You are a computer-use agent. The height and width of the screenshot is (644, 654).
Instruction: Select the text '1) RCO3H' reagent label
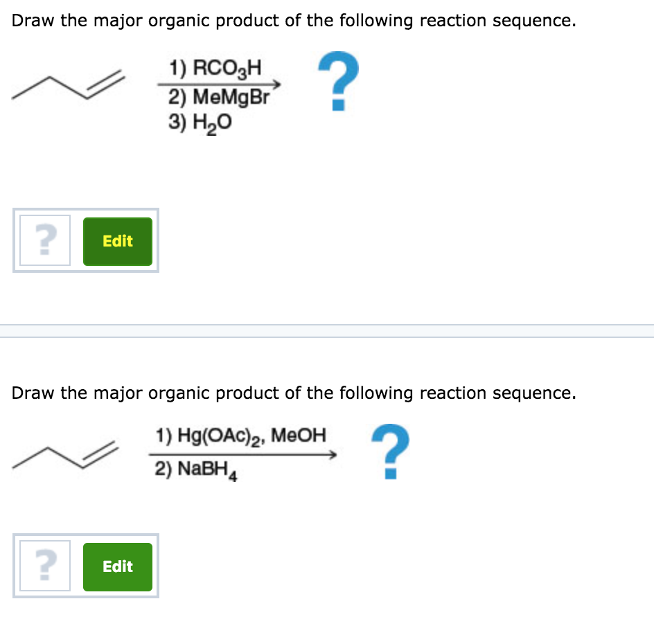[215, 68]
